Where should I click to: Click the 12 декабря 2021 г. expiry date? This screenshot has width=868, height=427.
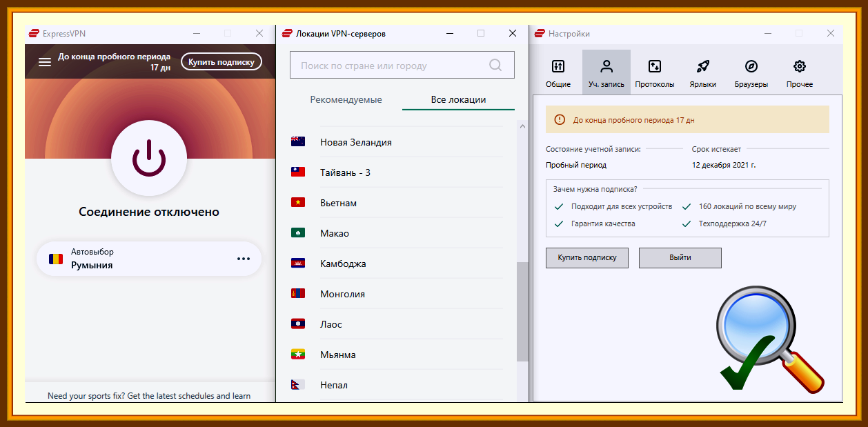pos(724,166)
